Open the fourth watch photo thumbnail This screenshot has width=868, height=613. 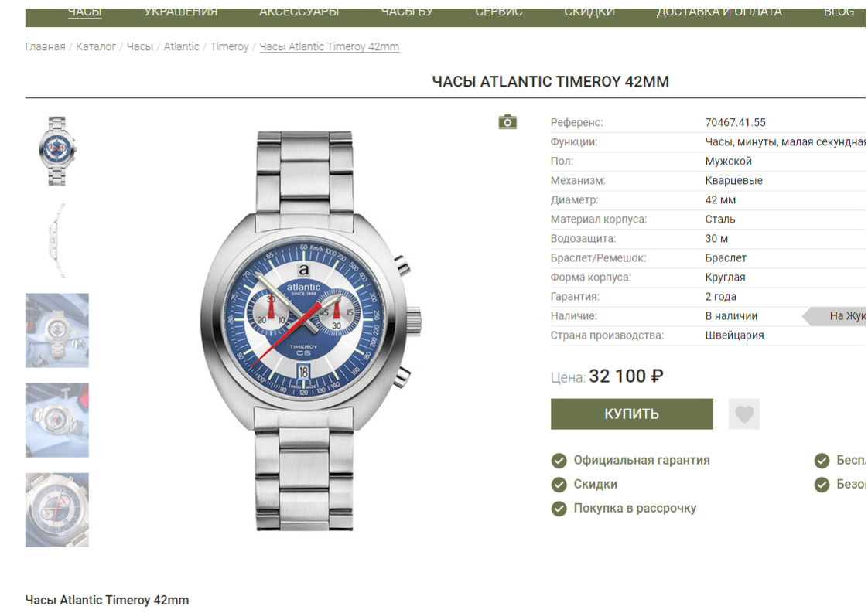[57, 421]
